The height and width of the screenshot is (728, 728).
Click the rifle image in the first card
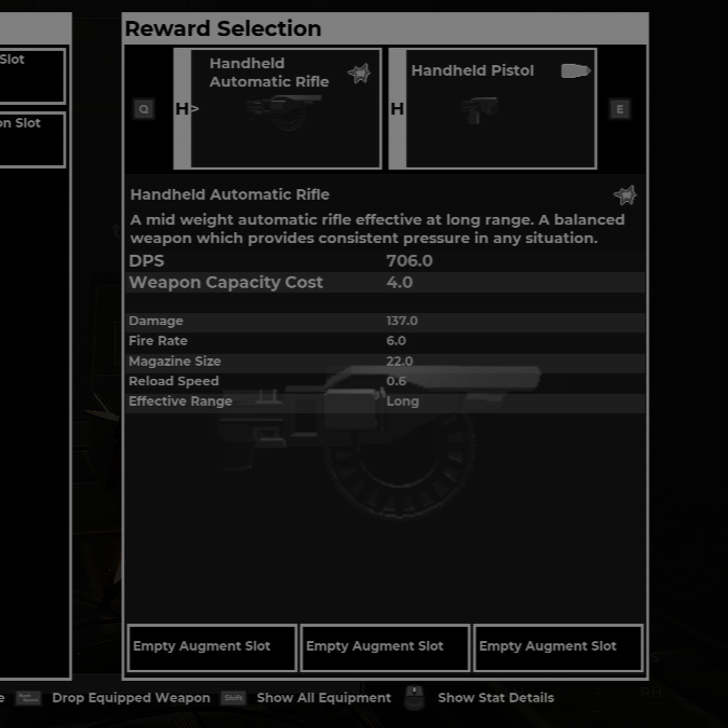point(284,112)
